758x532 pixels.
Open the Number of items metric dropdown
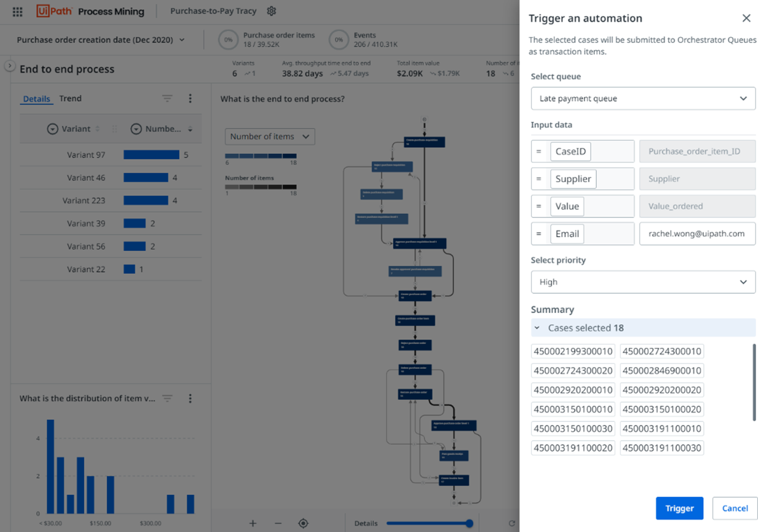(x=270, y=136)
